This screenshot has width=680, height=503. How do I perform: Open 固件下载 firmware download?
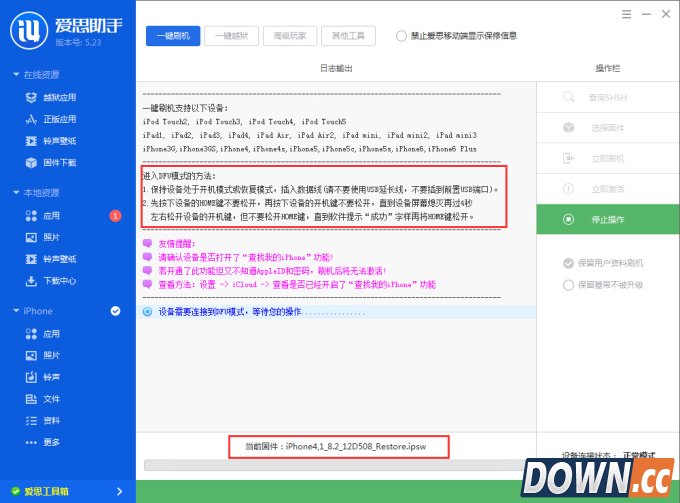coord(59,162)
